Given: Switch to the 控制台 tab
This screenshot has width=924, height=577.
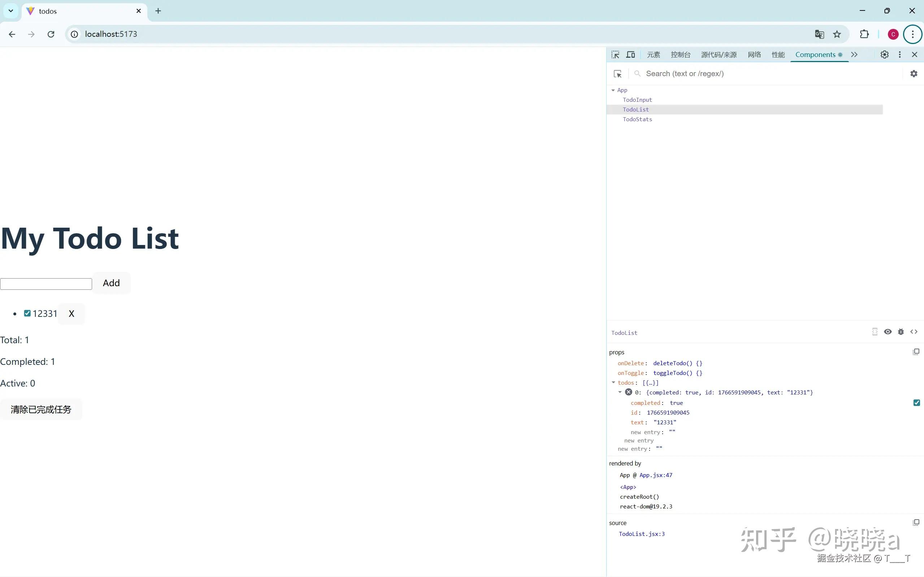Looking at the screenshot, I should [x=680, y=54].
